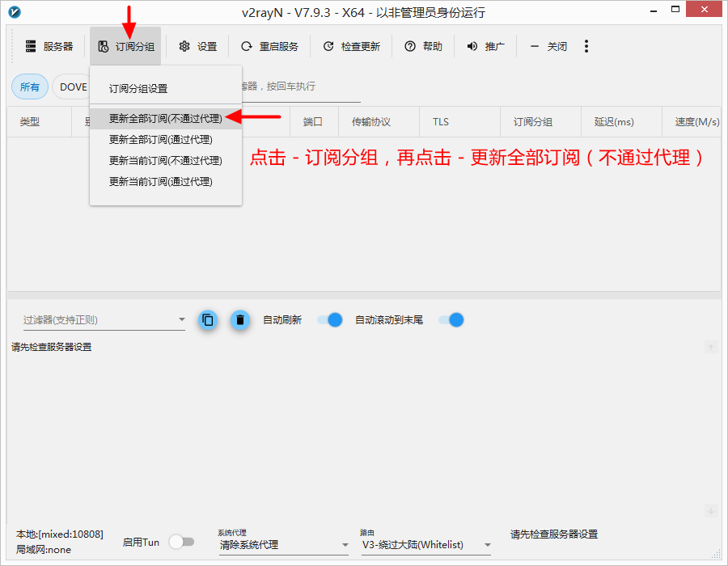Open the three-dot overflow menu
The image size is (728, 566).
(586, 46)
